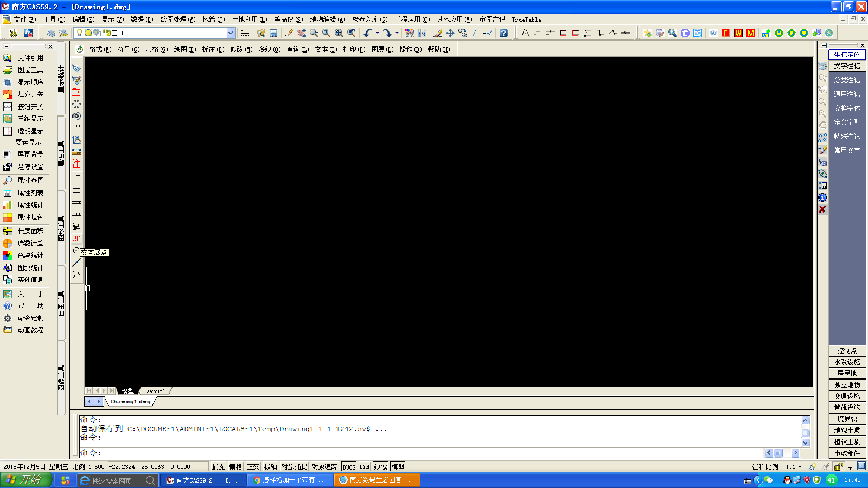
Task: Toggle 对象捕捉 object snap
Action: (x=294, y=467)
